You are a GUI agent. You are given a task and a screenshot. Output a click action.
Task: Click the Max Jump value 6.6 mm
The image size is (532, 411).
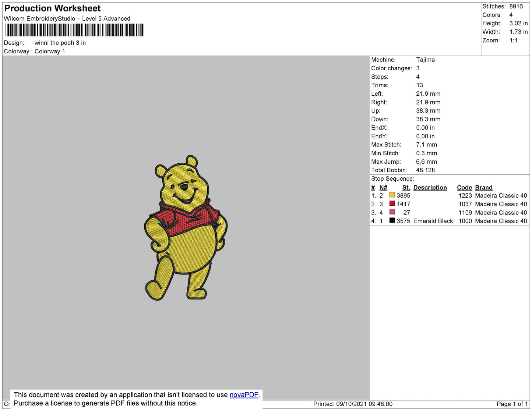click(x=426, y=162)
